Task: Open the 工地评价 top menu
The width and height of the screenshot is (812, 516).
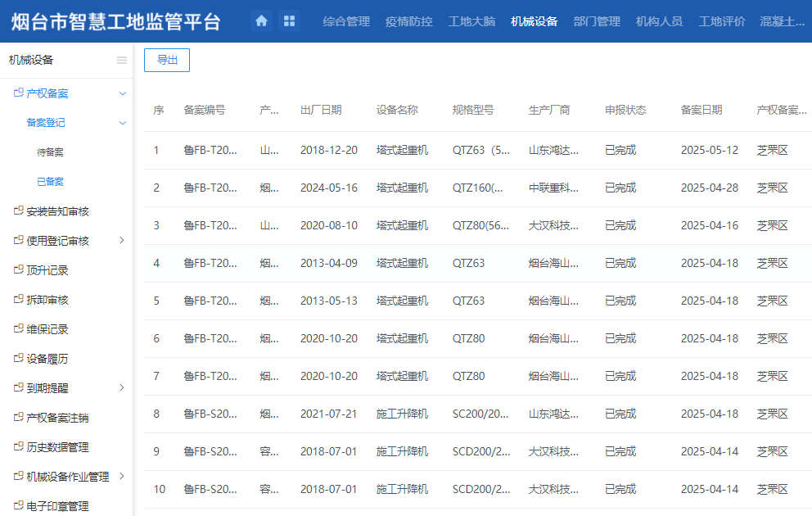Action: (722, 22)
